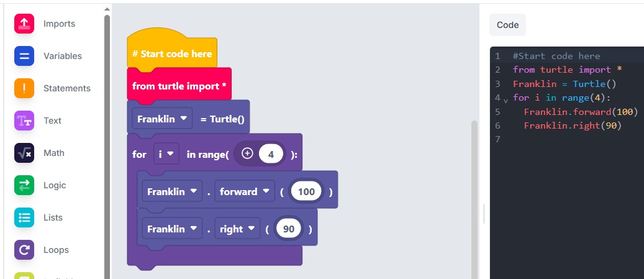Select the Variables category icon

[24, 56]
